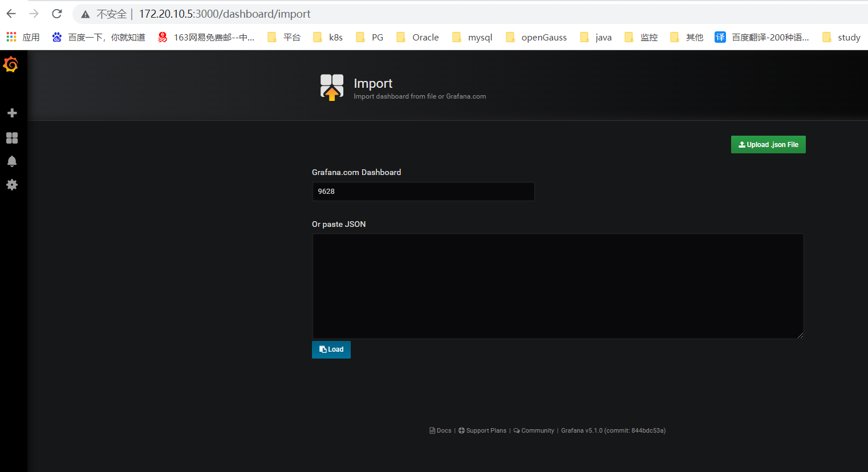
Task: Go back with the browser back arrow
Action: click(x=11, y=14)
